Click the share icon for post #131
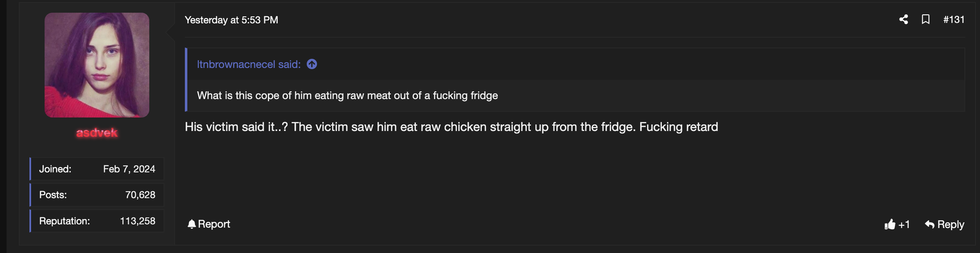The image size is (980, 253). click(x=904, y=20)
